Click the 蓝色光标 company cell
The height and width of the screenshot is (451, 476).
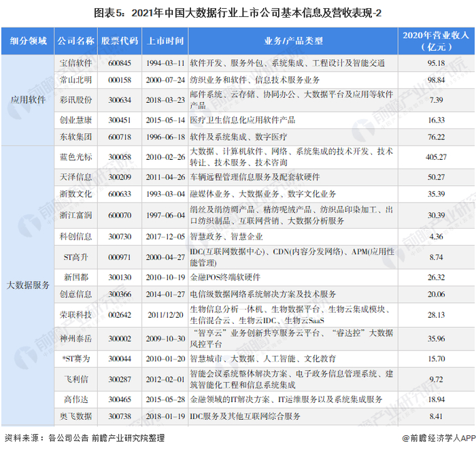(76, 157)
